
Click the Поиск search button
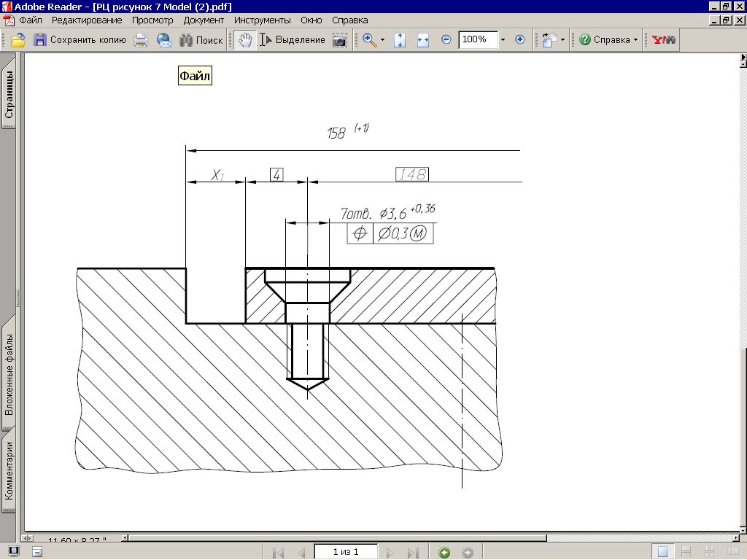click(x=201, y=40)
